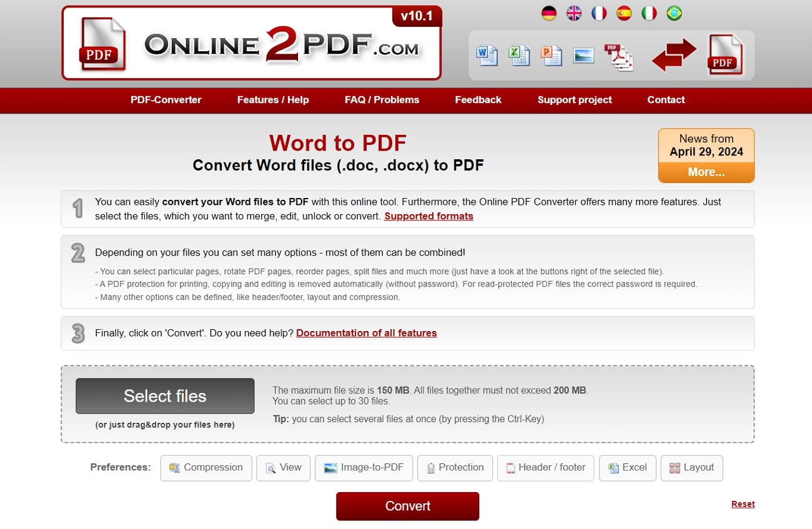Open the PDF-Converter menu

point(166,100)
